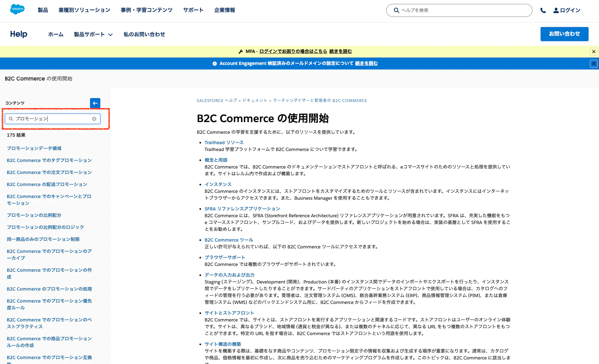Image resolution: width=599 pixels, height=364 pixels.
Task: Click the sidebar search magnifier icon
Action: coord(11,119)
